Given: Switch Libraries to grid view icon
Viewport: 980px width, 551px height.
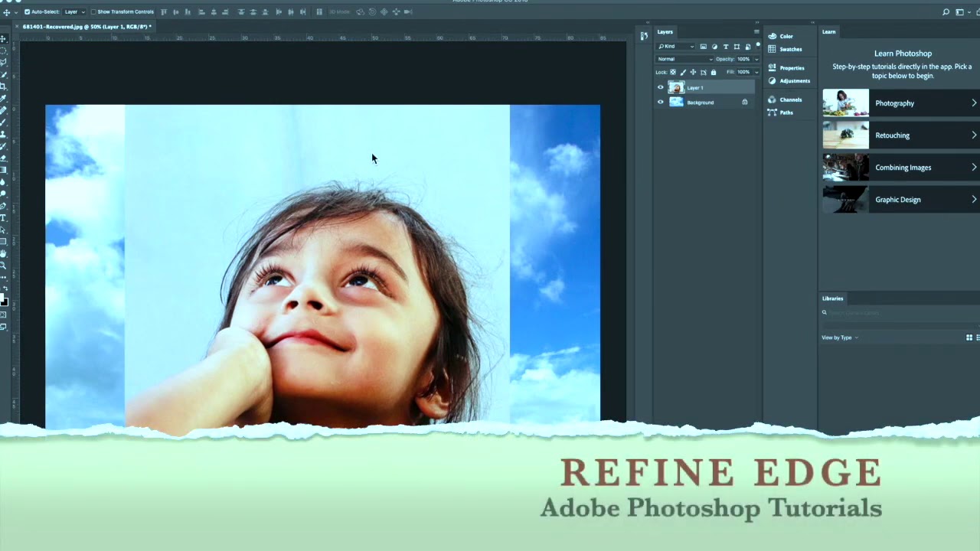Looking at the screenshot, I should click(969, 337).
